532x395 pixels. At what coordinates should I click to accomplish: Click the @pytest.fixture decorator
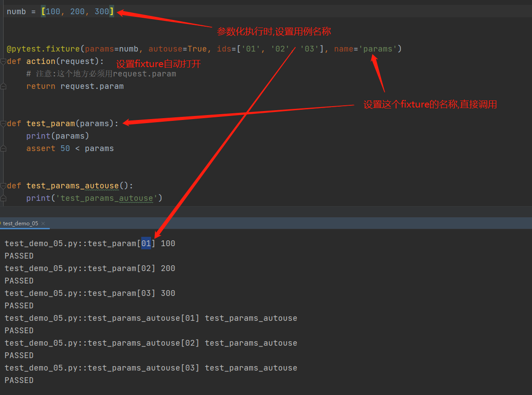pos(43,49)
